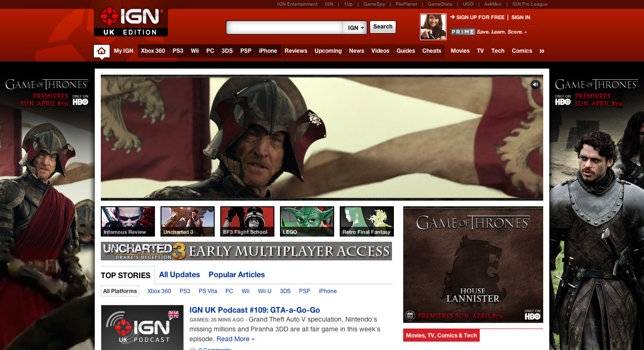This screenshot has height=350, width=644.
Task: Click the IGN Prime badge
Action: pyautogui.click(x=462, y=32)
